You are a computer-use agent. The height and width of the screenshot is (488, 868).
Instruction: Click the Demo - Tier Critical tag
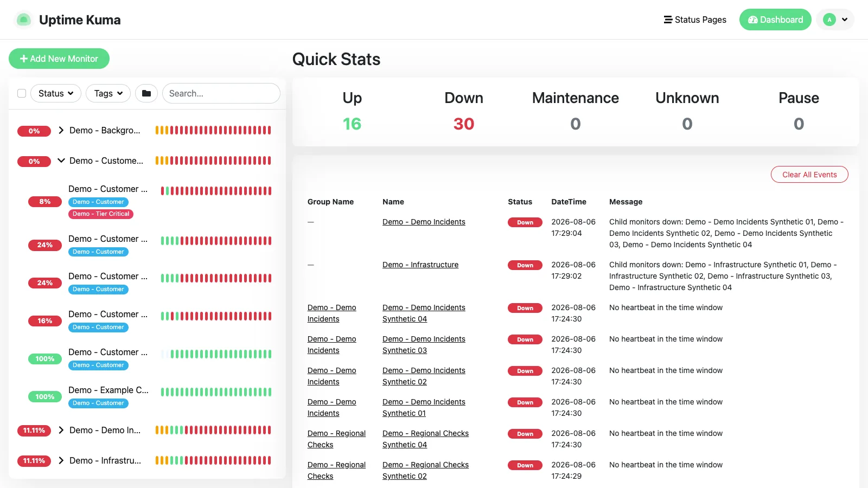point(101,214)
